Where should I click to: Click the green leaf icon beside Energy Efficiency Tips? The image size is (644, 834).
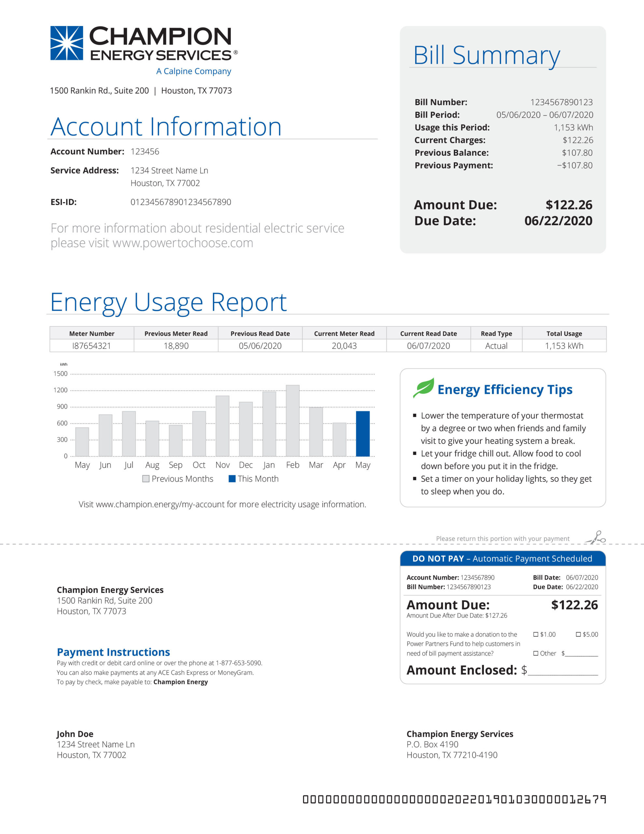423,388
